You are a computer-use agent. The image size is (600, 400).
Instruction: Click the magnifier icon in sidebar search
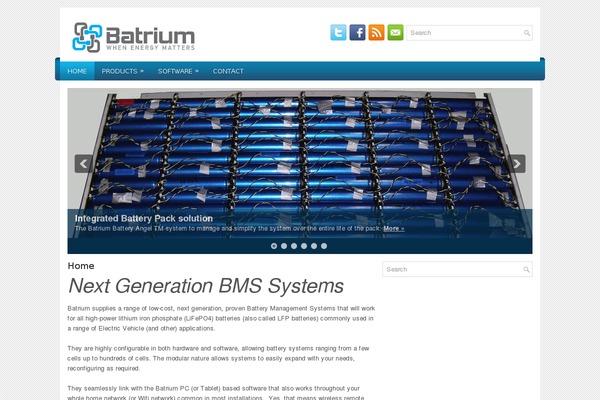(527, 269)
